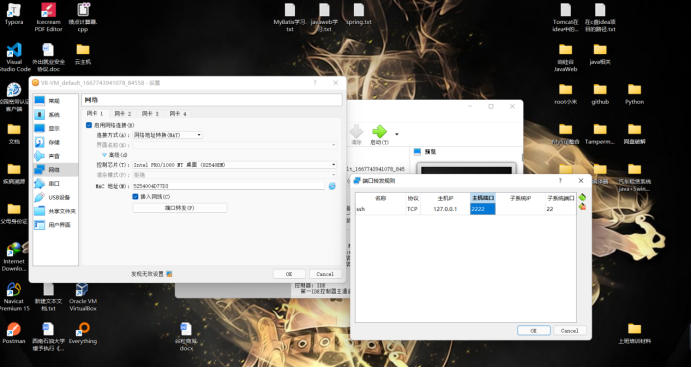This screenshot has height=368, width=692.
Task: Open the 系统 (System) settings category
Action: (54, 115)
